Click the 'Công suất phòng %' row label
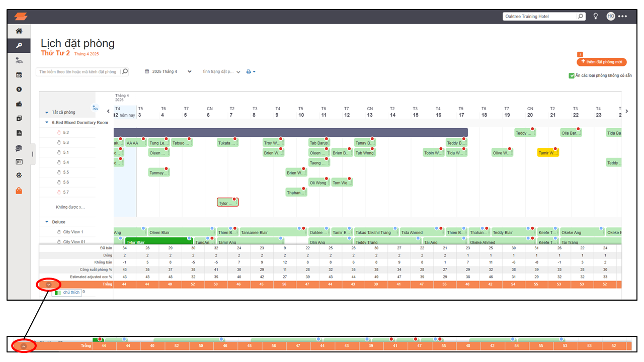644x362 pixels. click(96, 269)
